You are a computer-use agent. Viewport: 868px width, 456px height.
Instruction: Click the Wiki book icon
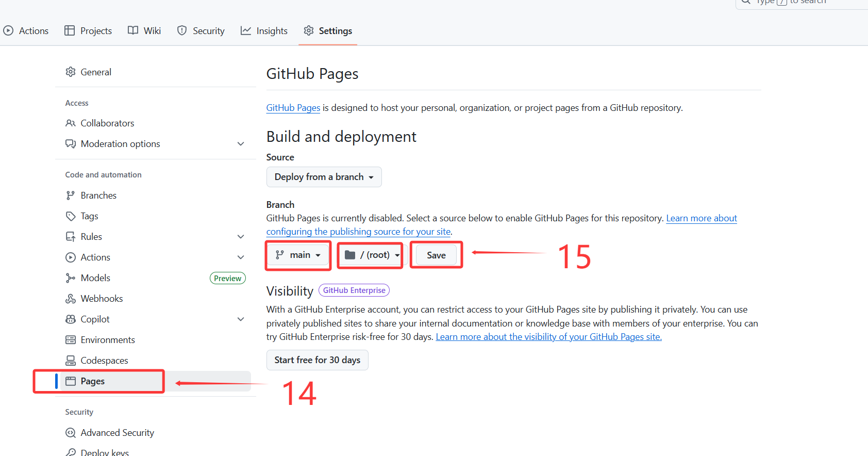pos(133,30)
